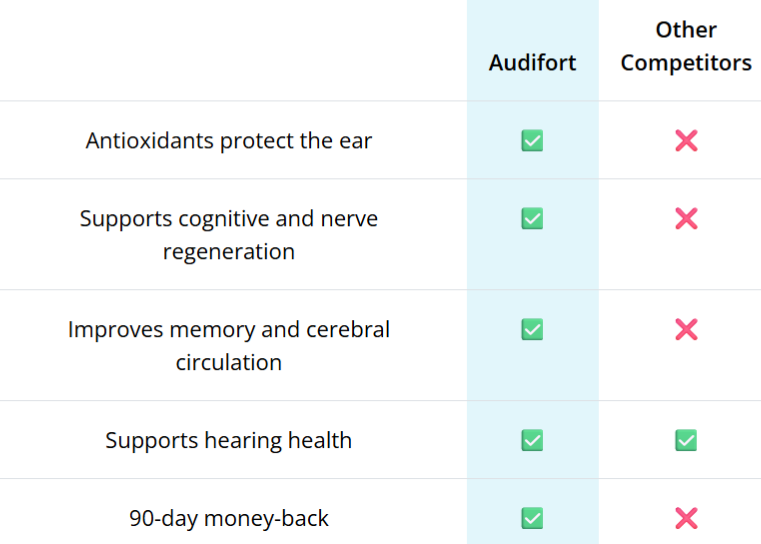Viewport: 761px width, 544px height.
Task: Click competitors green check for hearing health
Action: click(x=686, y=440)
